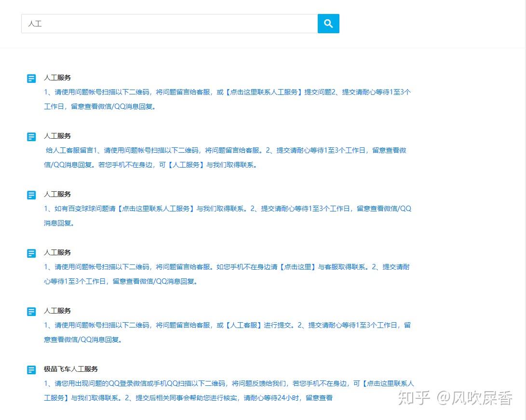Screen dimensions: 526x420
Task: Open 人工服务 title above 百变球球 text
Action: point(57,195)
